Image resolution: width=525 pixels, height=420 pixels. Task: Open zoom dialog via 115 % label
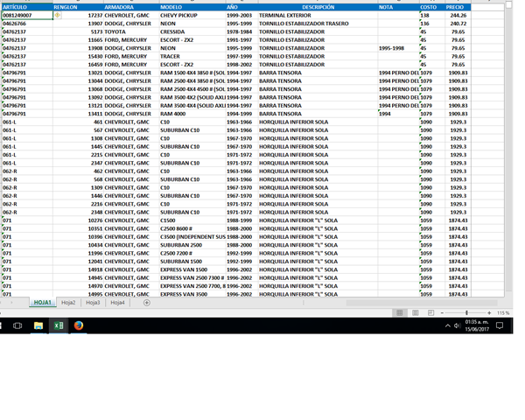(x=503, y=313)
